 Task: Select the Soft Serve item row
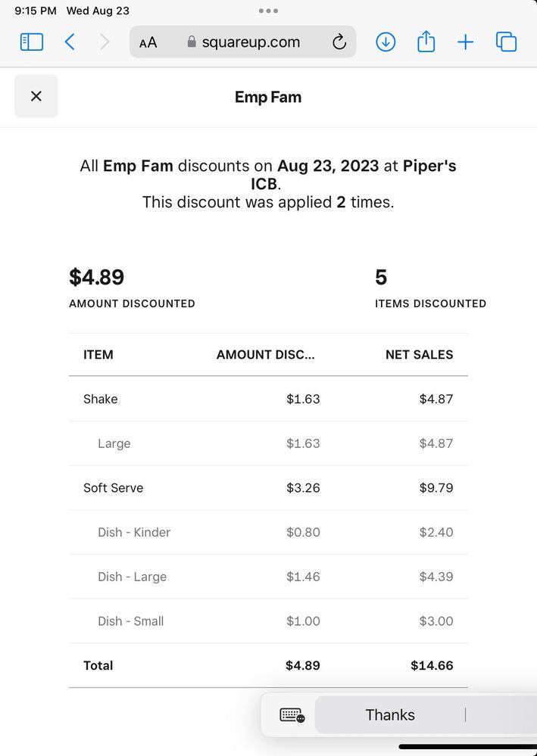[114, 488]
